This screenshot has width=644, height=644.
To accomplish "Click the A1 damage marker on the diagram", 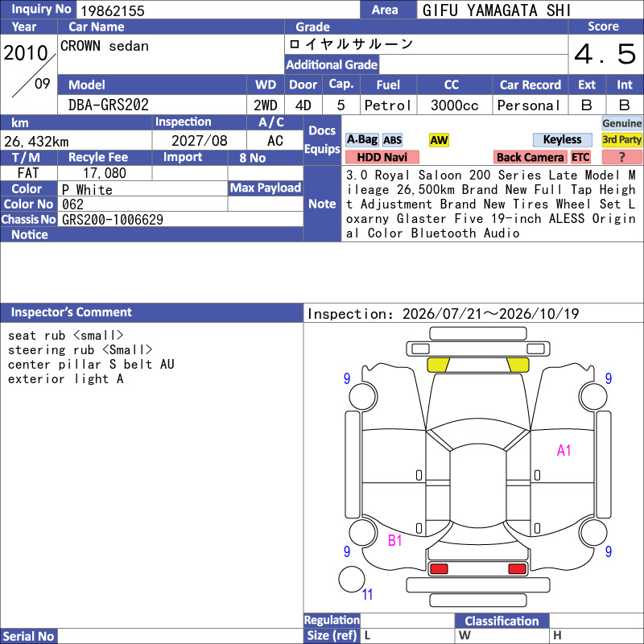I will 563,451.
